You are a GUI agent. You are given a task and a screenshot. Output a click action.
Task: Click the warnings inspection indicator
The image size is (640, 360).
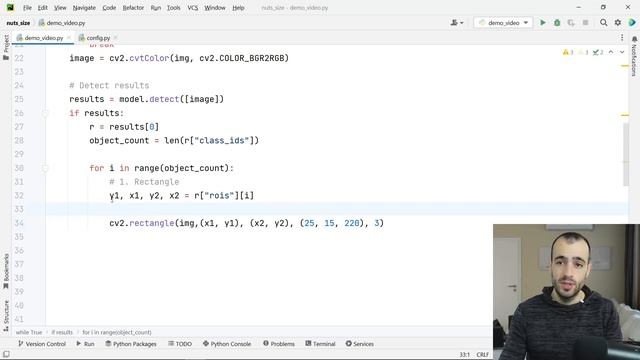click(x=568, y=52)
